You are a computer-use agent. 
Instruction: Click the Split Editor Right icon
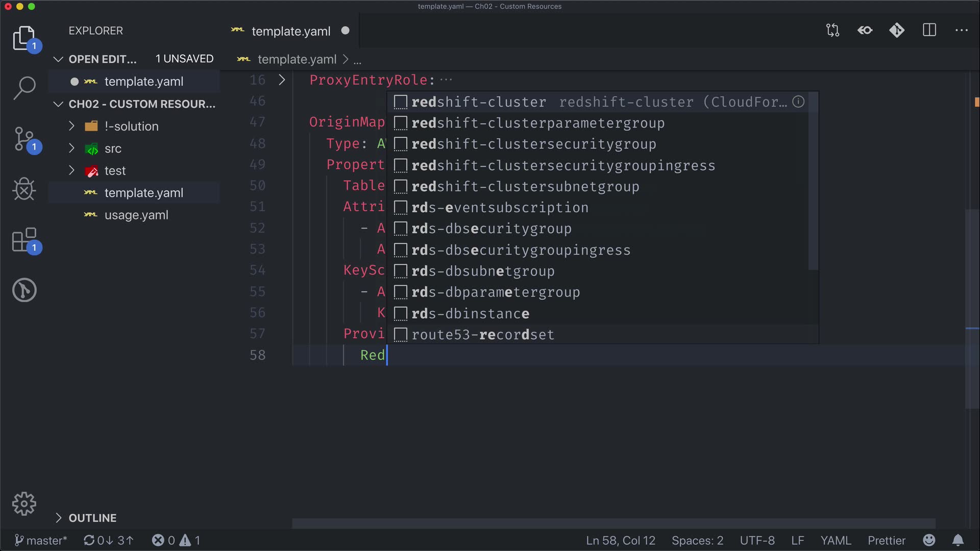coord(929,31)
